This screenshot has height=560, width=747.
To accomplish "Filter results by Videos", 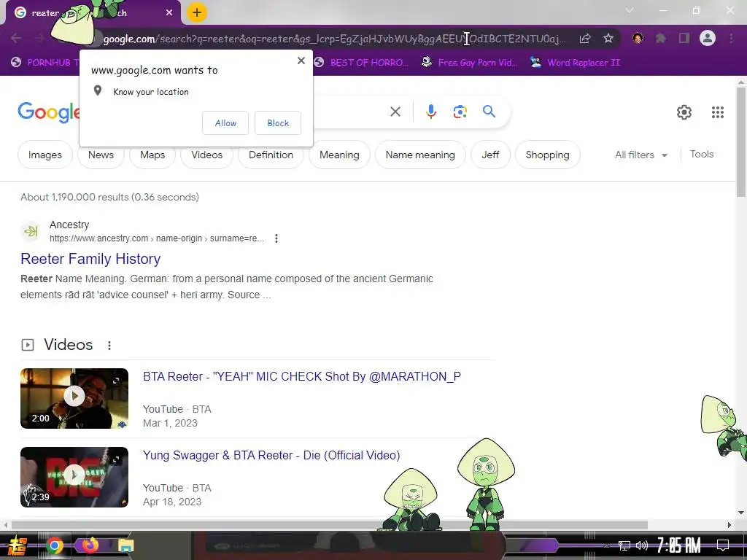I will coord(206,155).
